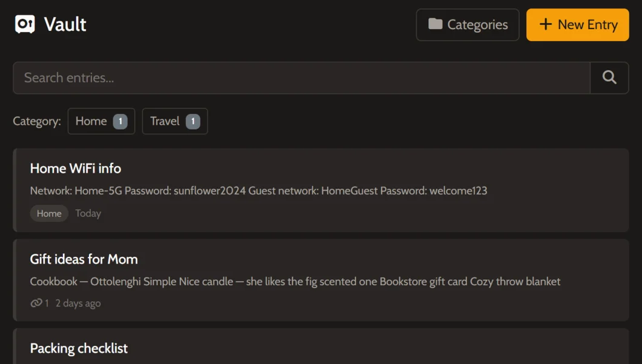
Task: Click the Category filter label
Action: [36, 121]
